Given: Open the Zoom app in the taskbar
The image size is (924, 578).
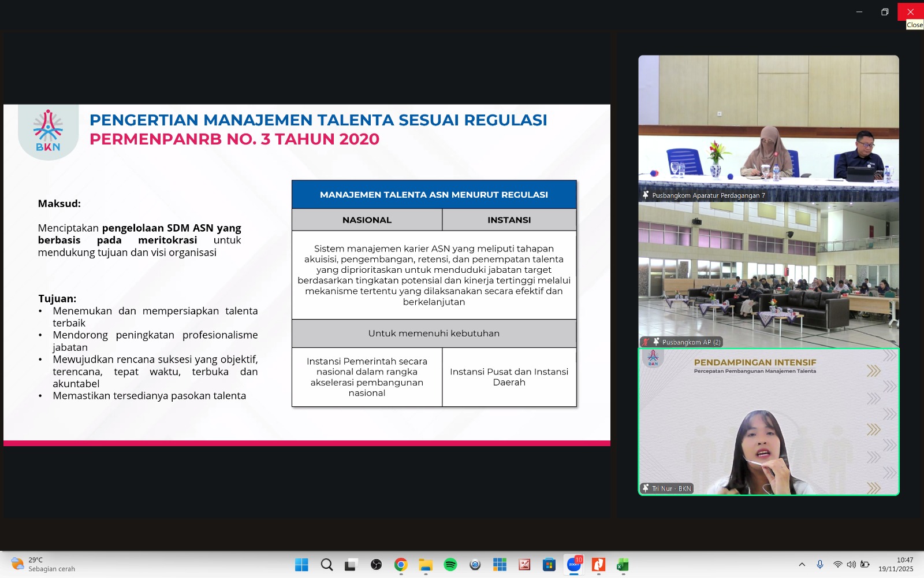Looking at the screenshot, I should pyautogui.click(x=574, y=565).
